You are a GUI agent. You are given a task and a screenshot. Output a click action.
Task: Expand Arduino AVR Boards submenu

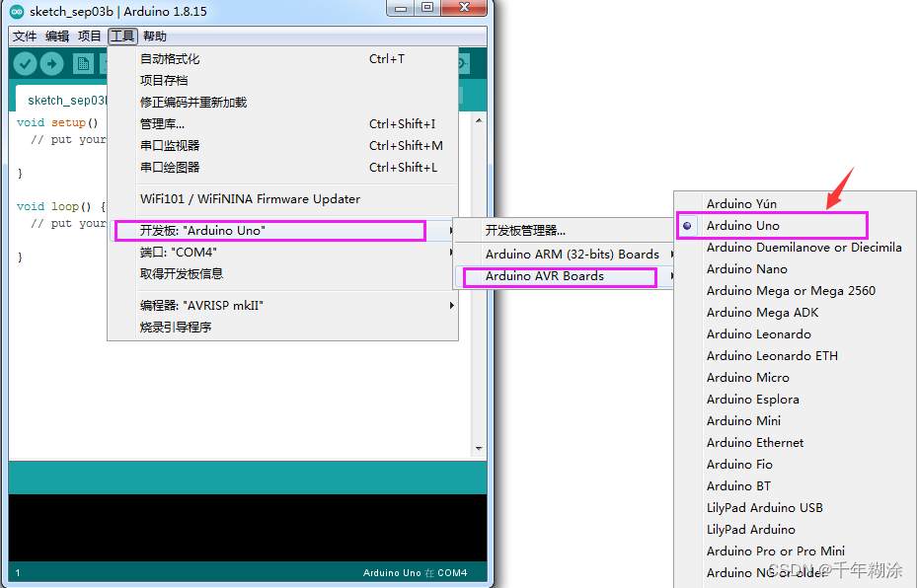565,276
